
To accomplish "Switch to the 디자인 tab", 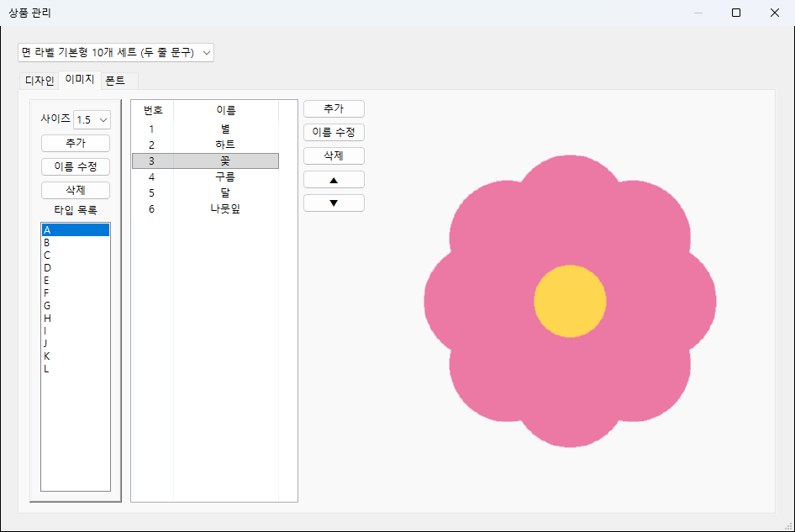I will tap(39, 81).
